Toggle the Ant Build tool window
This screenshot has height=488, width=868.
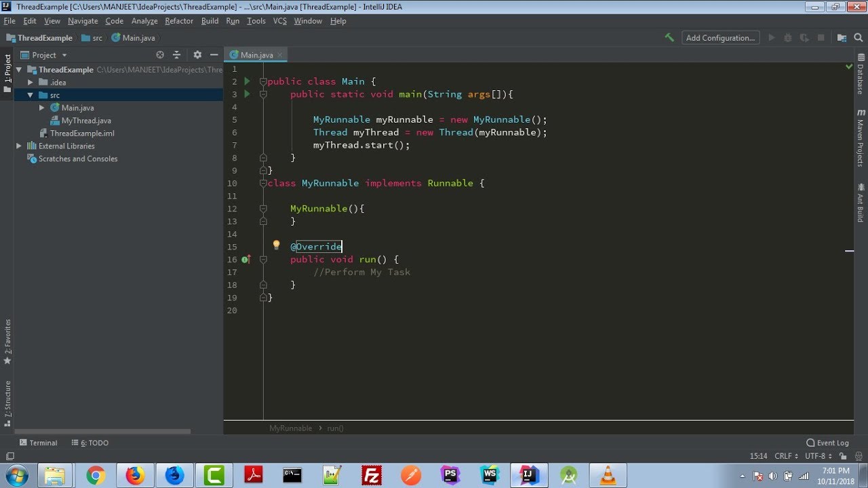pyautogui.click(x=861, y=202)
